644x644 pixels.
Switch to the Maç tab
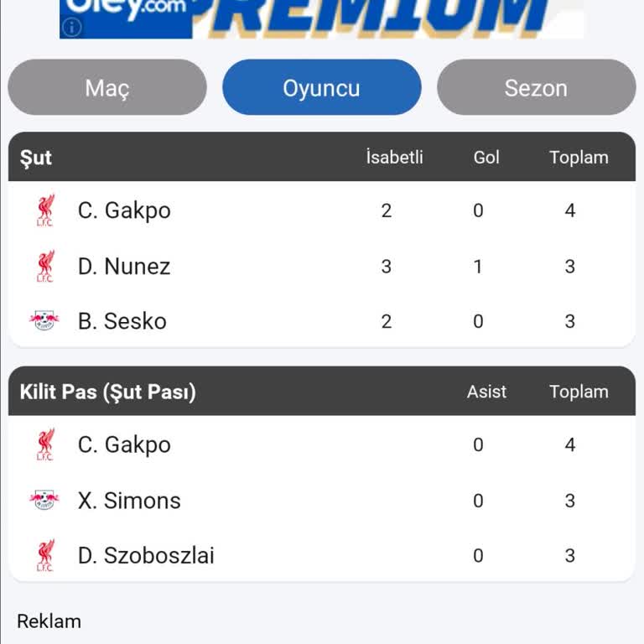(x=107, y=87)
